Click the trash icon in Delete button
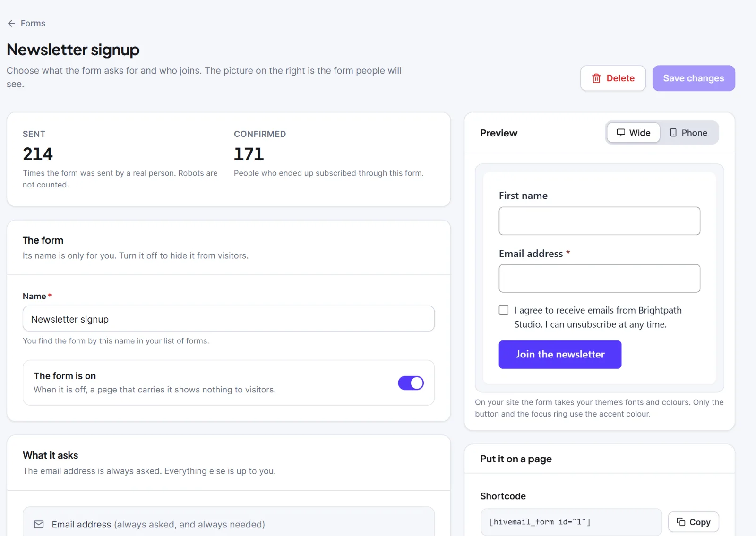 (596, 78)
